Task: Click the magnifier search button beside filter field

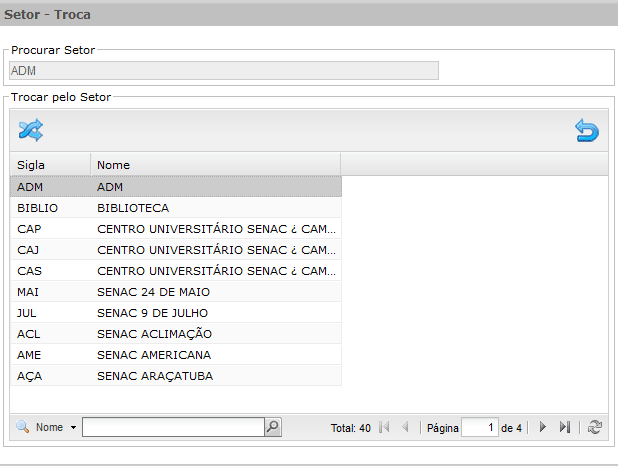Action: [x=273, y=427]
